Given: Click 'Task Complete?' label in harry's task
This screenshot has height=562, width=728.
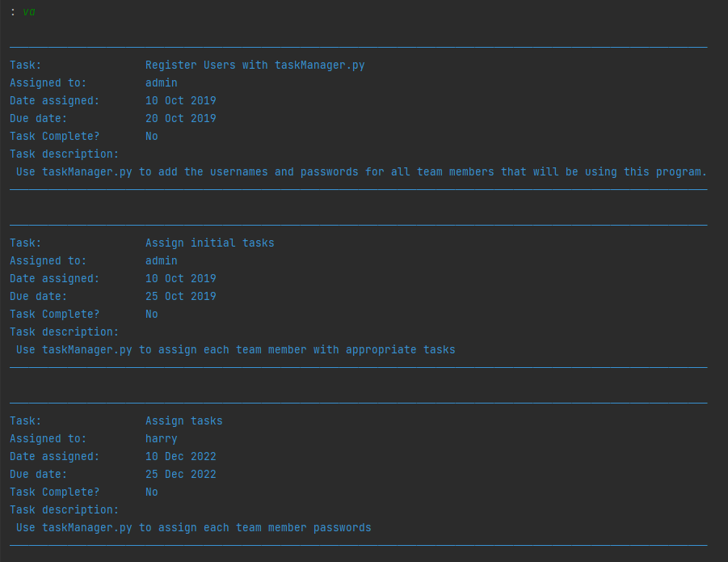Looking at the screenshot, I should pos(54,492).
